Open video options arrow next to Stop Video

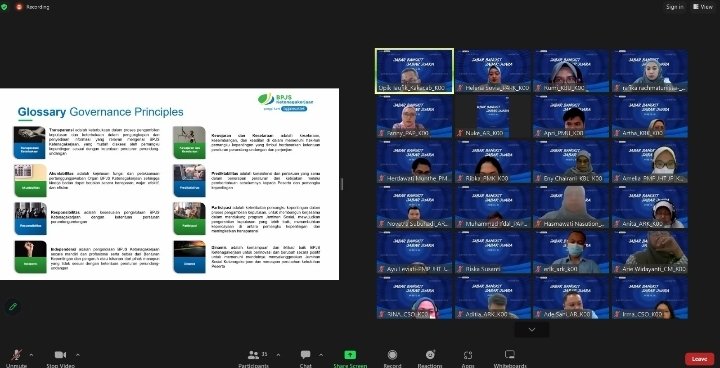[78, 355]
